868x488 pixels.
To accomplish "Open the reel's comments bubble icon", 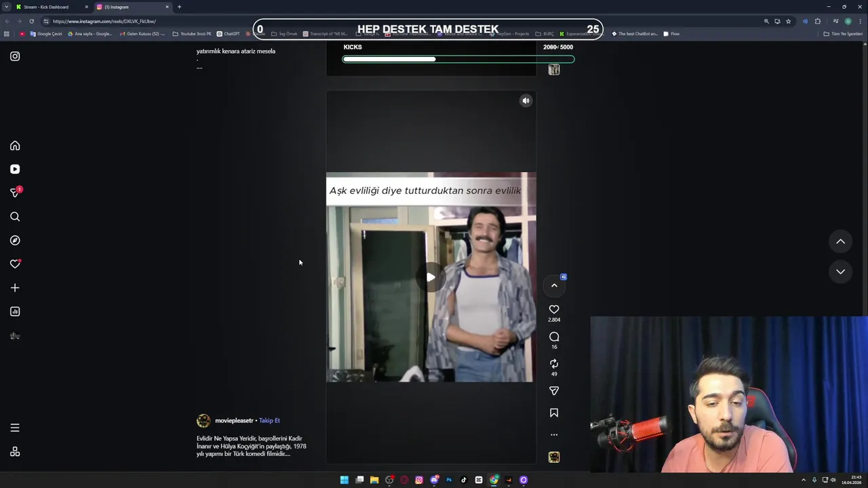I will 554,337.
